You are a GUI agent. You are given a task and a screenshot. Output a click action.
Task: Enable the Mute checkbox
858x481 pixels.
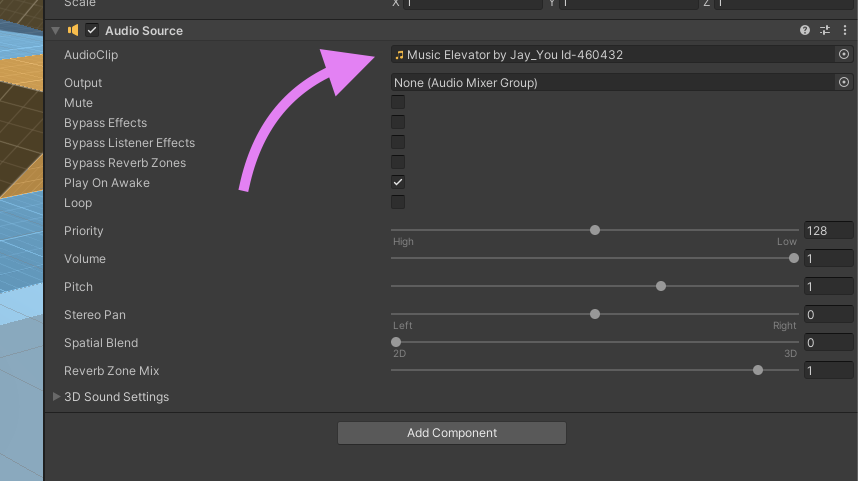(398, 103)
